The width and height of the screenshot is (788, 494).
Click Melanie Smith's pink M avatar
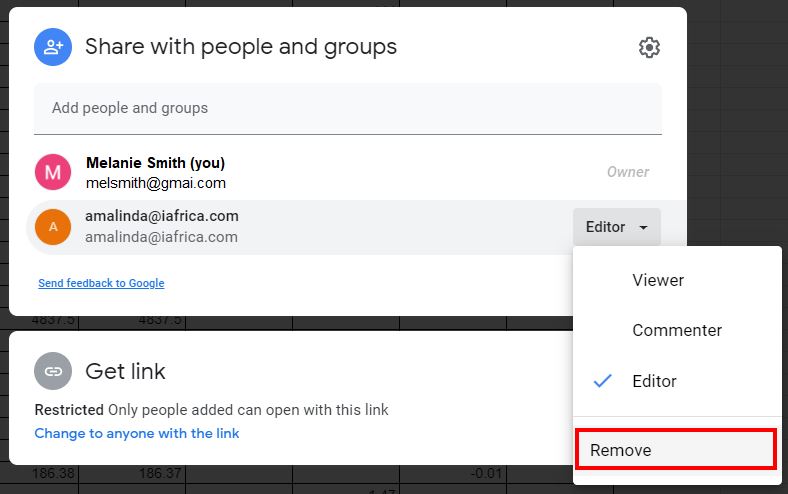(53, 172)
